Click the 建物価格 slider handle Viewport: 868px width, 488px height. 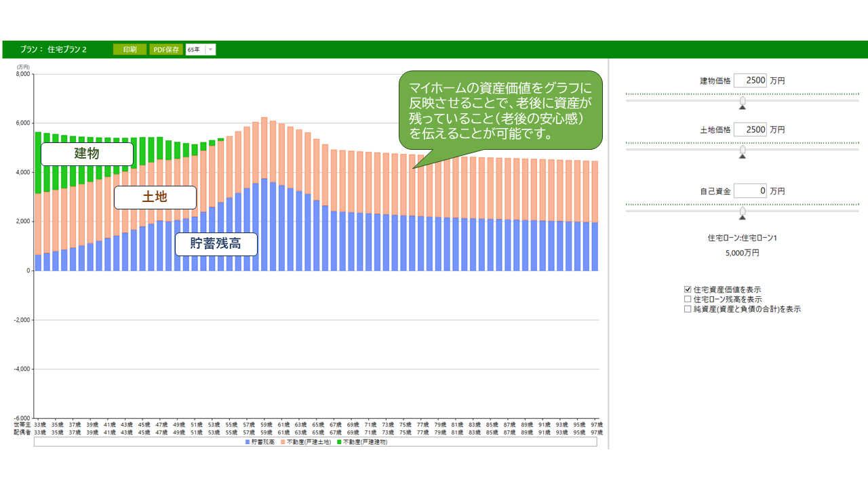(743, 102)
